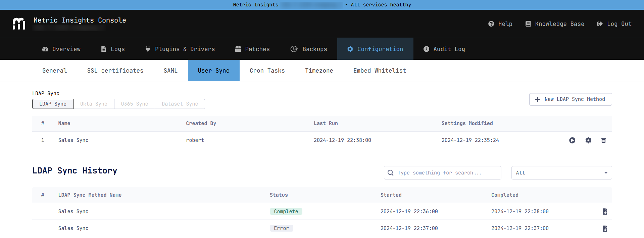Click plus icon on New LDAP Sync Method
This screenshot has height=238, width=644.
(537, 100)
